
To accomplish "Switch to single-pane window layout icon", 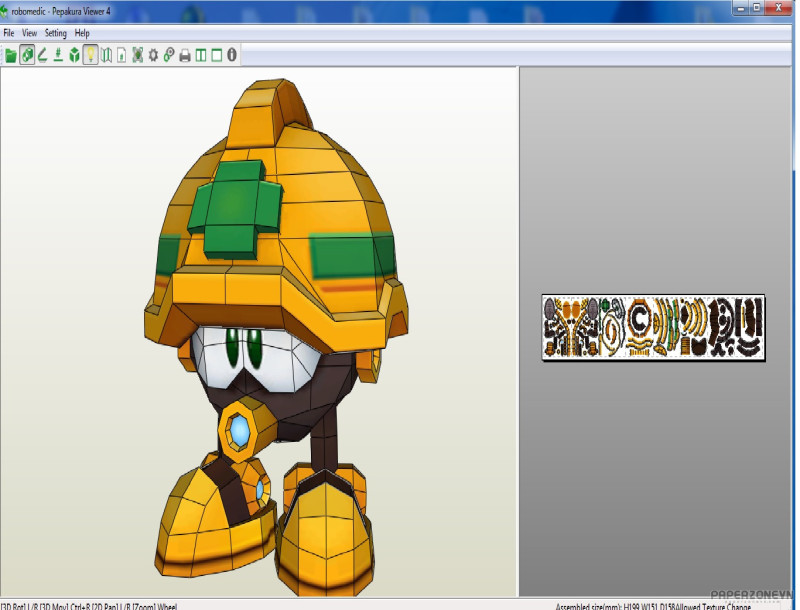I will click(216, 55).
